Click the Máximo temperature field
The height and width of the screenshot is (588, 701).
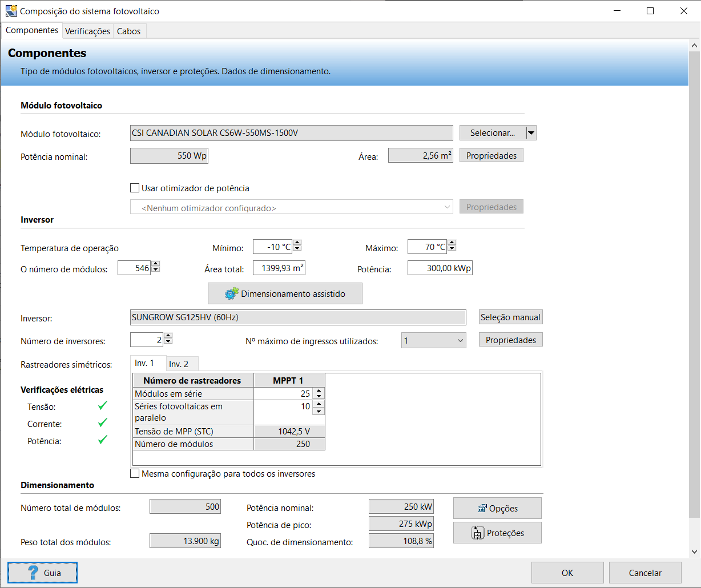[x=428, y=247]
